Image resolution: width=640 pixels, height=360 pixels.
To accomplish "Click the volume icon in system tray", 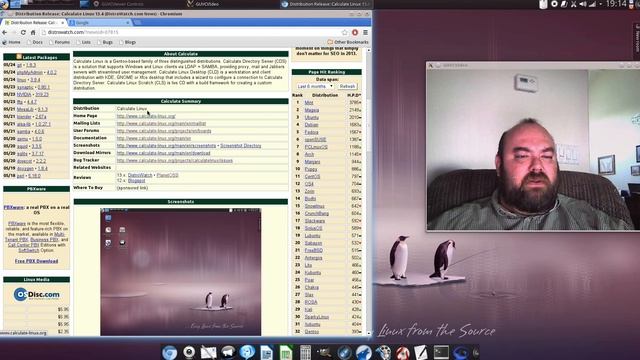I will (583, 4).
